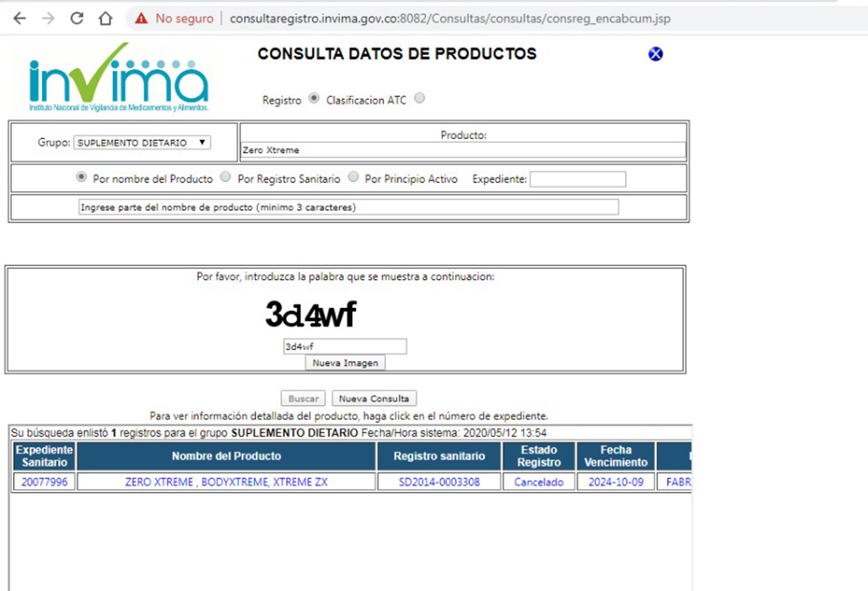Click the expiry date 2024-10-09
This screenshot has height=591, width=868.
616,482
